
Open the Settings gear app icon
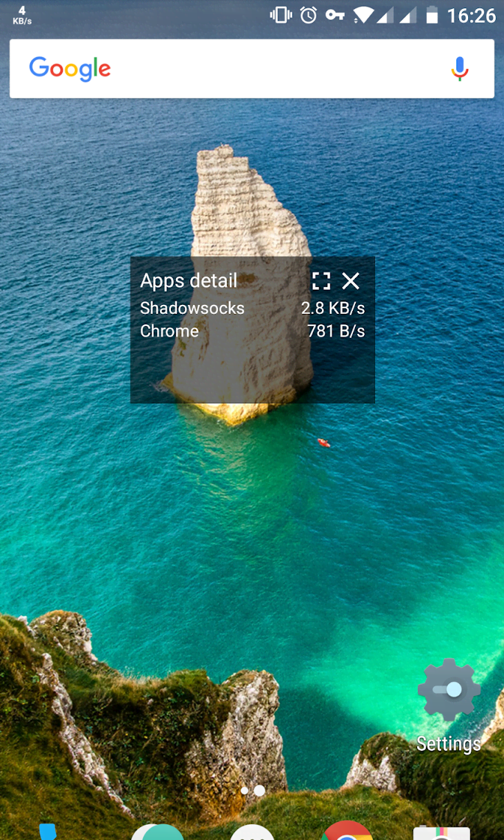tap(449, 690)
